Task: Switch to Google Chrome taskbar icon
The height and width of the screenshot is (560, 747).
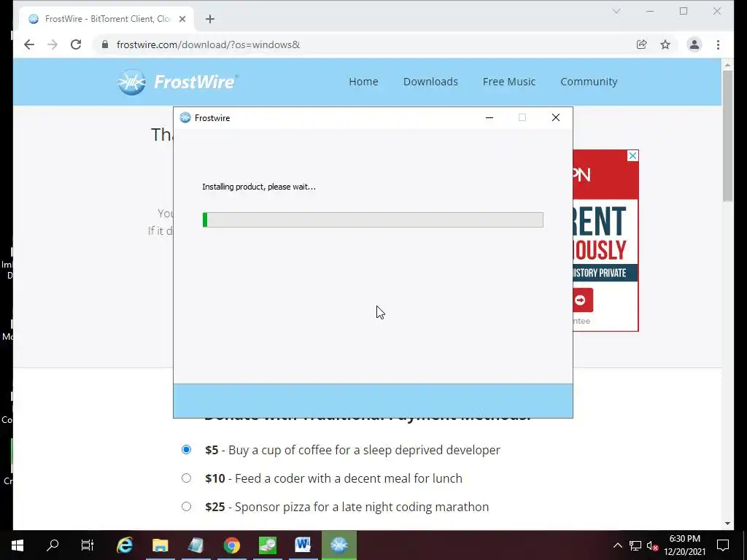Action: pos(232,545)
